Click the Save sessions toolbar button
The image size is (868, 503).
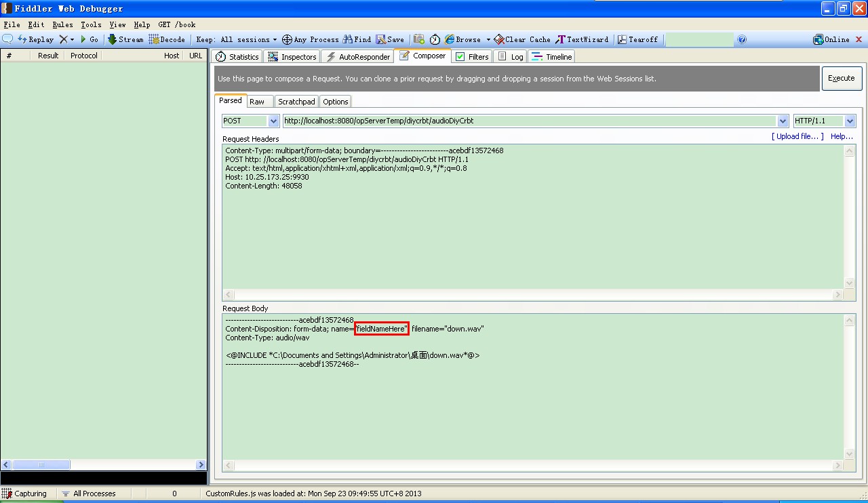coord(390,39)
